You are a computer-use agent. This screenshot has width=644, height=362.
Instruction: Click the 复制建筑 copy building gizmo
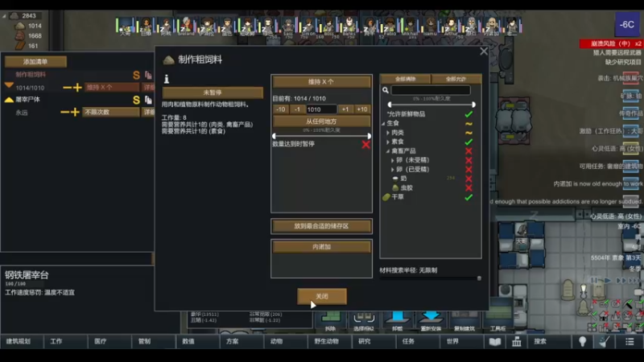pos(464,321)
